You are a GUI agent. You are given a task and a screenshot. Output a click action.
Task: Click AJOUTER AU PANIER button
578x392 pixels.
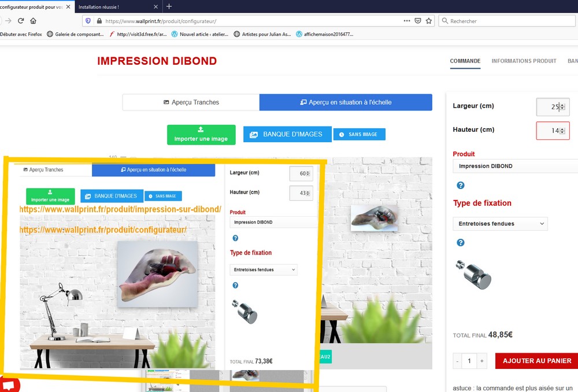[537, 361]
